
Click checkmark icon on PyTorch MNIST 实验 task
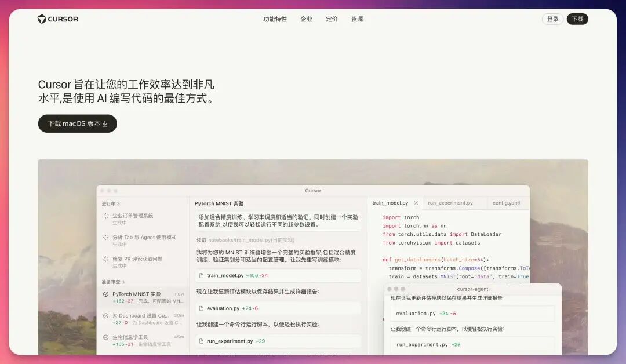[105, 293]
